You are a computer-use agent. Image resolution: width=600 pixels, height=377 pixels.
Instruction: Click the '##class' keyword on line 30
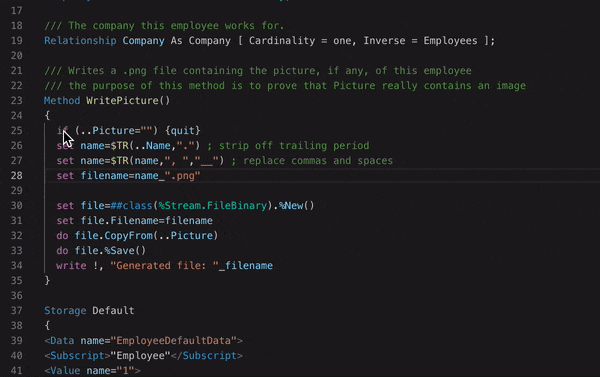131,206
